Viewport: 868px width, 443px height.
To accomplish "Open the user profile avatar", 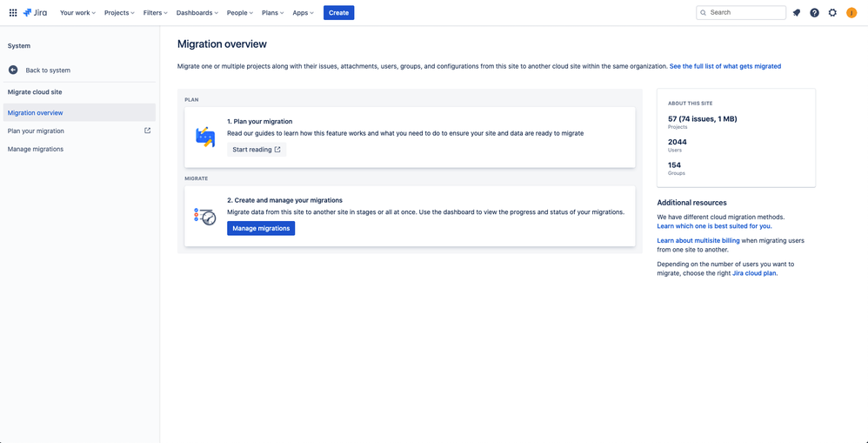I will point(851,13).
